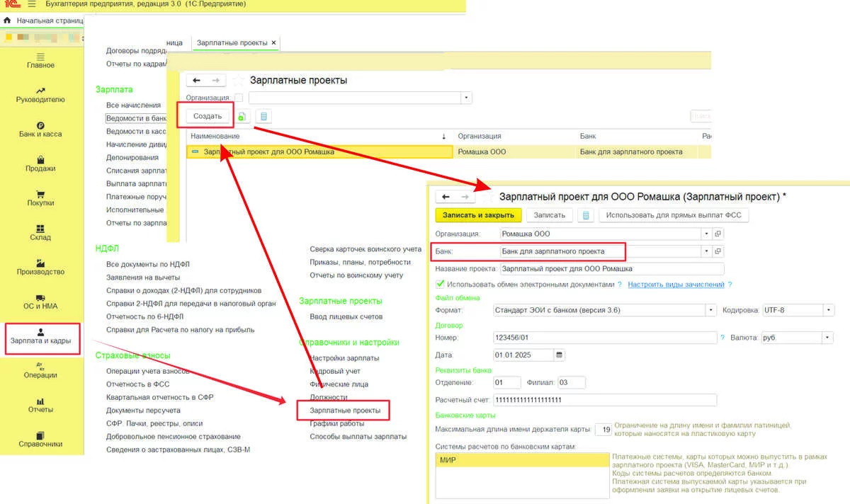The width and height of the screenshot is (850, 504).
Task: Switch to Начальная страница tab
Action: (x=48, y=21)
